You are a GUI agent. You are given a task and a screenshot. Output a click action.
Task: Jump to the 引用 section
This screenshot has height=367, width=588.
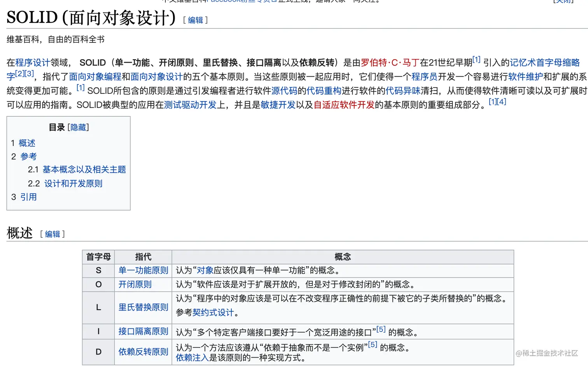(28, 197)
